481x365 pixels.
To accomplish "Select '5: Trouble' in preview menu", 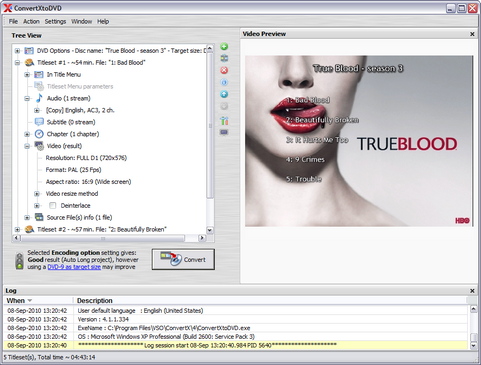I will coord(304,179).
